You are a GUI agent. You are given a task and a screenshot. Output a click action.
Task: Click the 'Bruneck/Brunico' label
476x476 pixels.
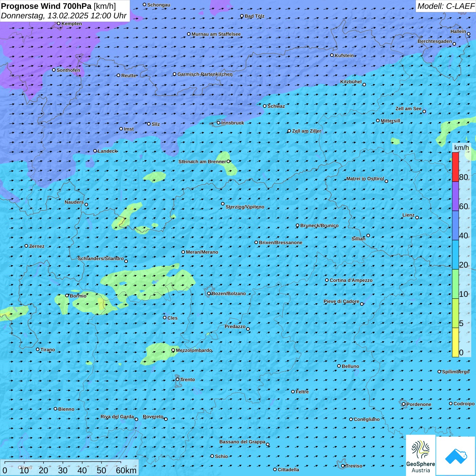[319, 225]
